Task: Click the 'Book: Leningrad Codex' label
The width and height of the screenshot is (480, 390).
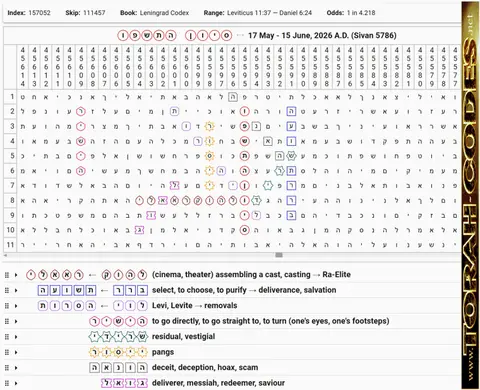Action: point(155,13)
